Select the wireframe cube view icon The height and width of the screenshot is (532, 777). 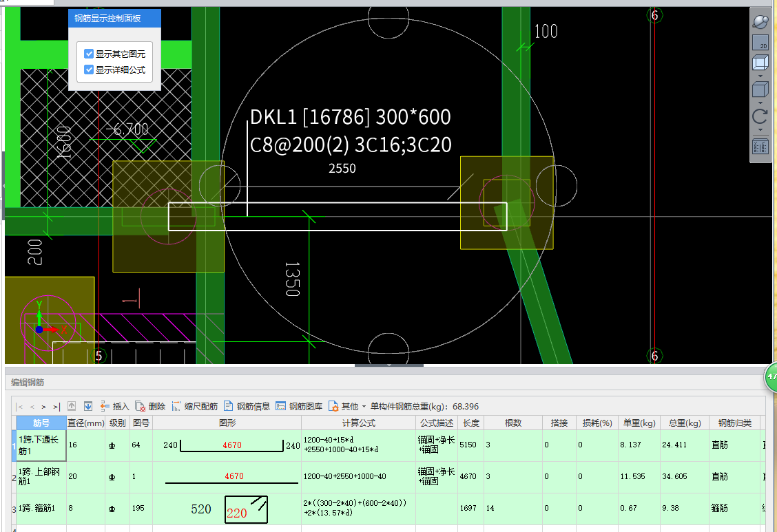coord(760,63)
